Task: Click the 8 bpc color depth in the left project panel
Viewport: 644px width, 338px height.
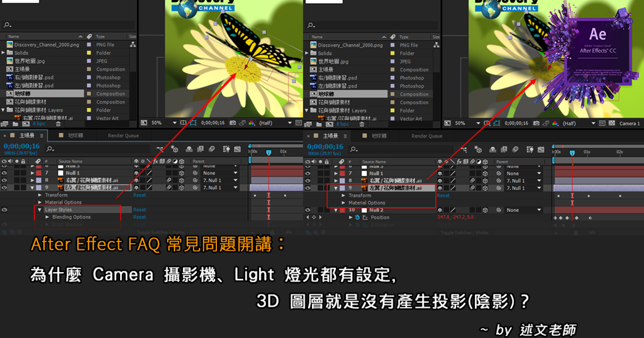Action: (39, 124)
